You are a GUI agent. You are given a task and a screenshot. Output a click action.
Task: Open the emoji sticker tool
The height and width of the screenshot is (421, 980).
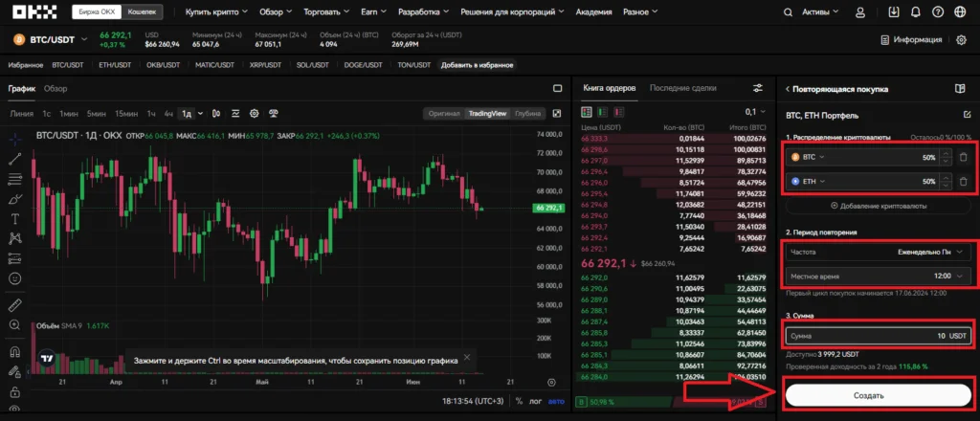pos(15,278)
